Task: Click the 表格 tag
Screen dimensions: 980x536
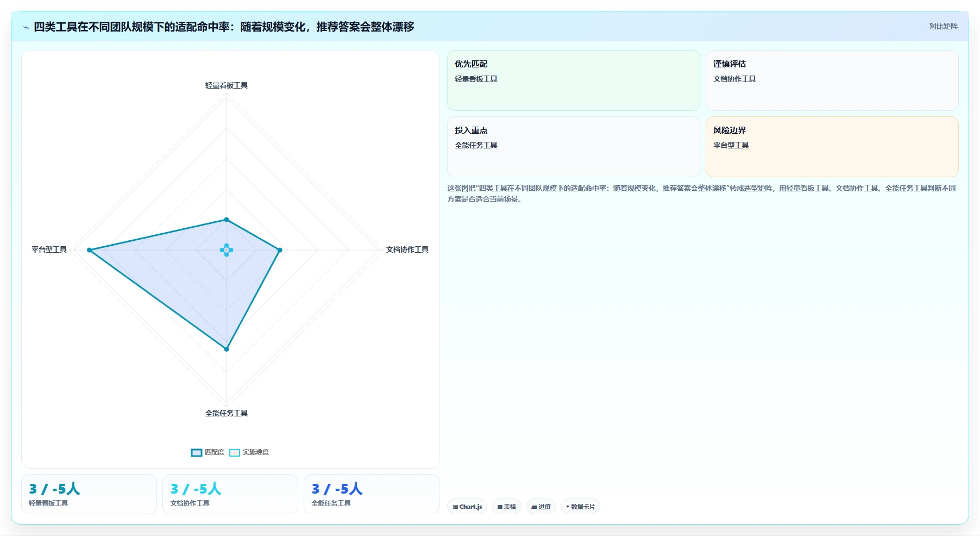Action: pos(506,507)
